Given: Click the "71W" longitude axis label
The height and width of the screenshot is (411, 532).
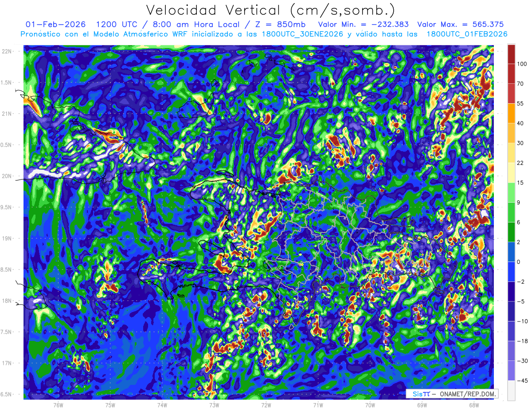Looking at the screenshot, I should click(318, 405).
